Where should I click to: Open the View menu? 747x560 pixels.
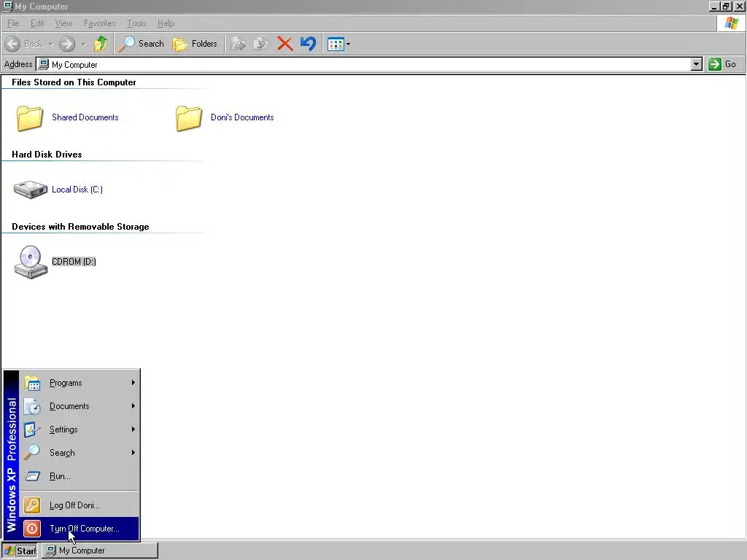64,23
